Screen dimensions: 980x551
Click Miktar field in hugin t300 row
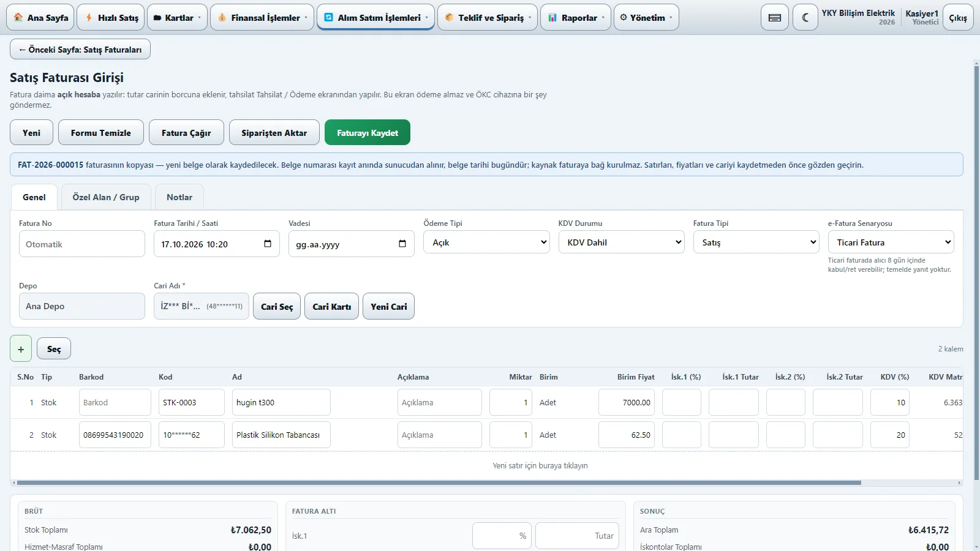point(511,402)
